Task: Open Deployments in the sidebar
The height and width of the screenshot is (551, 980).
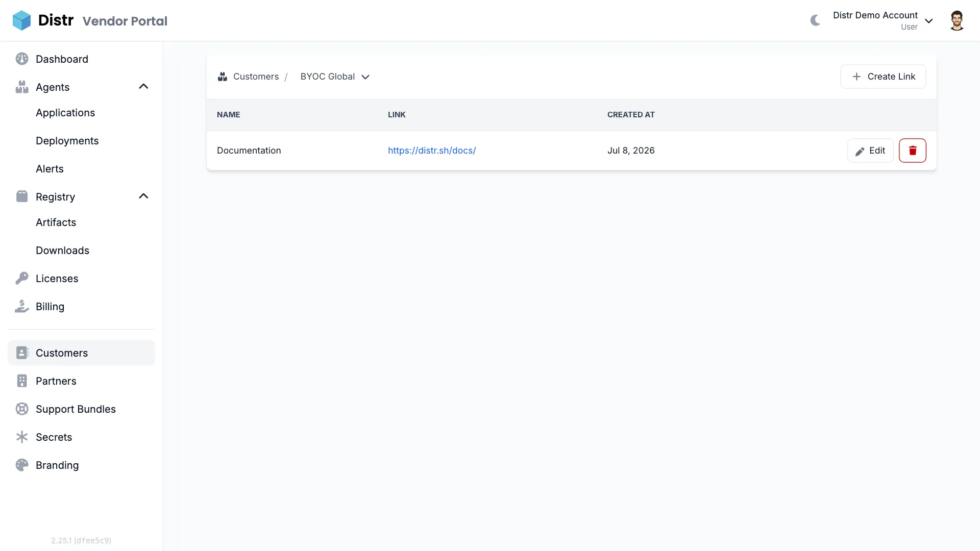Action: tap(67, 141)
